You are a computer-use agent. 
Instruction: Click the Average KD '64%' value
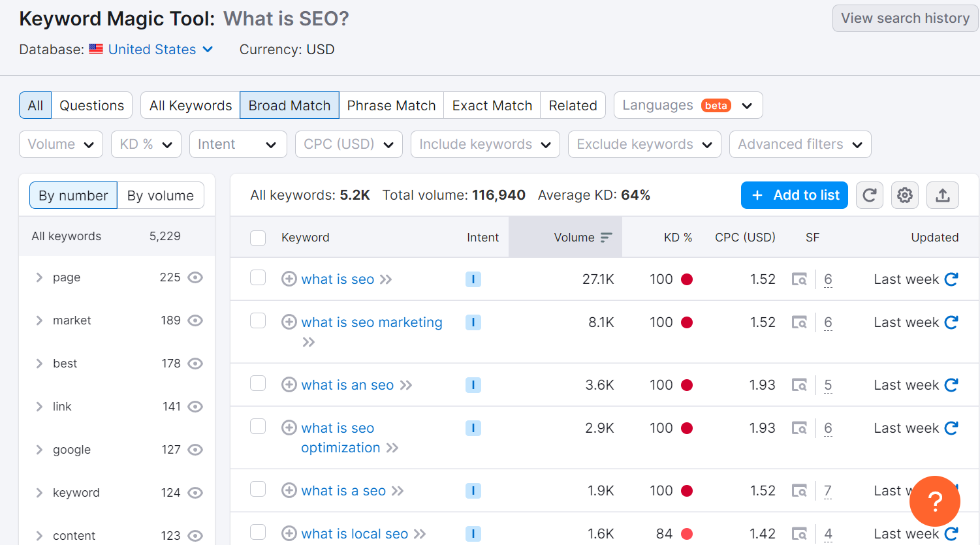point(636,195)
